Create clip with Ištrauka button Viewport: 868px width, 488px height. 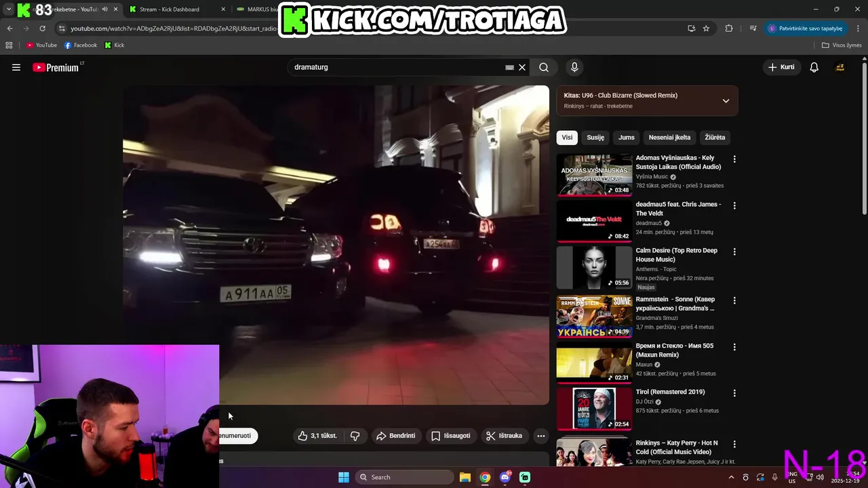pyautogui.click(x=505, y=436)
